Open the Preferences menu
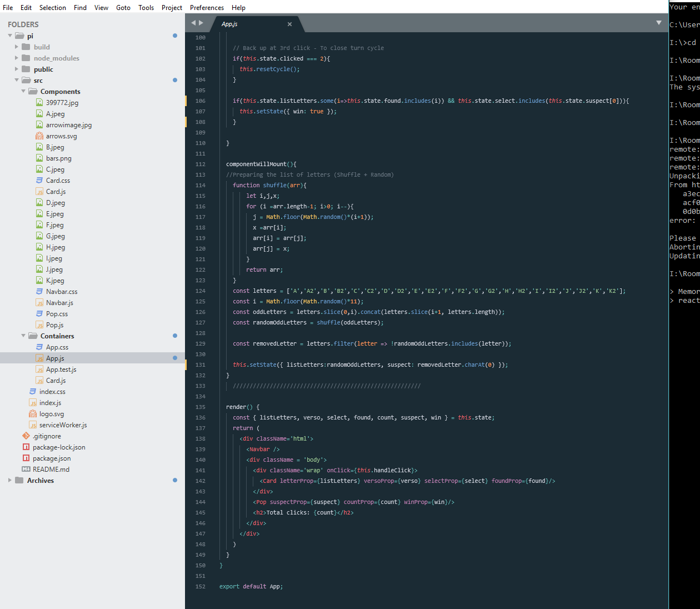 207,7
